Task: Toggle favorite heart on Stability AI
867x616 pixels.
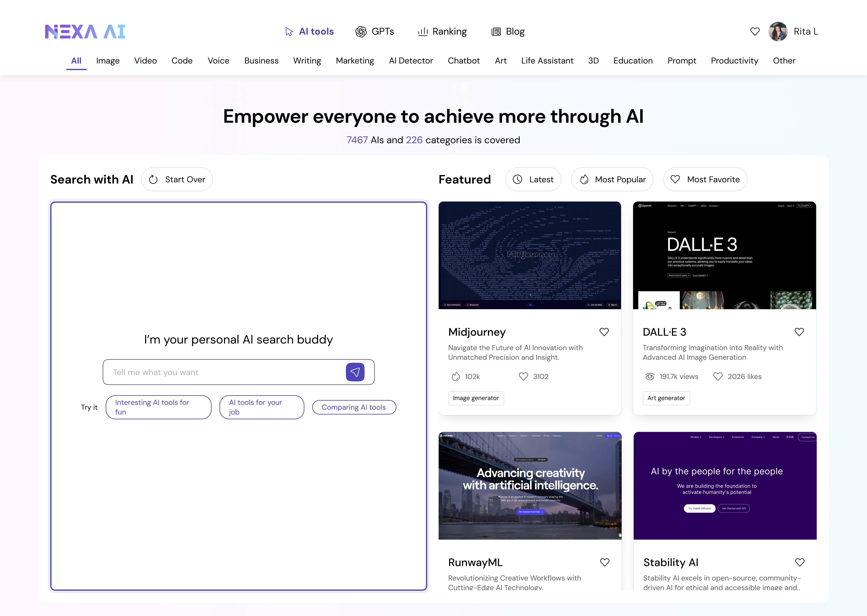Action: click(799, 562)
